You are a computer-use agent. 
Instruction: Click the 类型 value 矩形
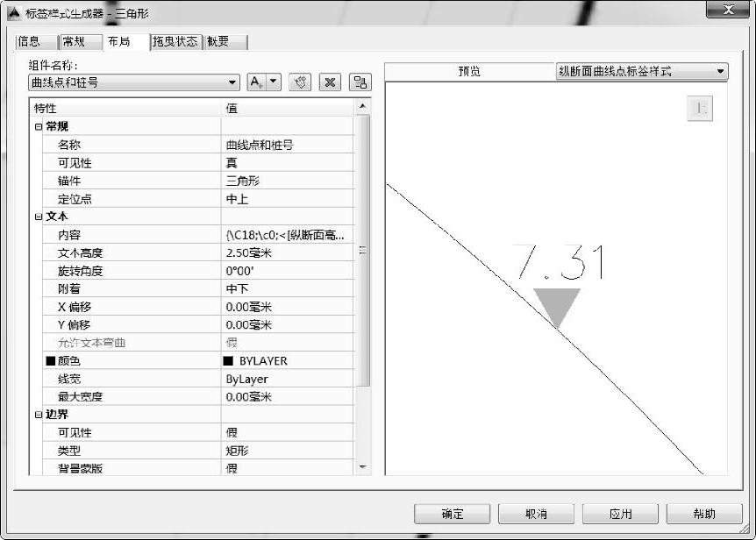[288, 451]
